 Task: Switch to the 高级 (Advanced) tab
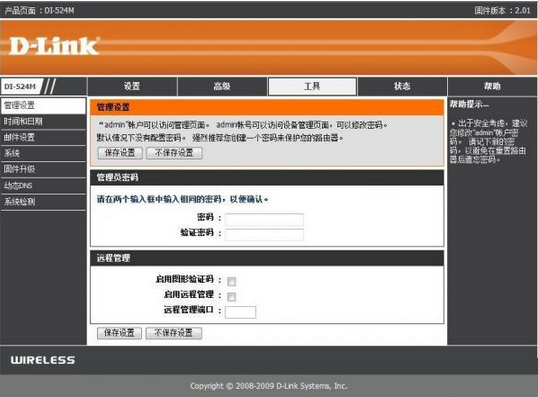[222, 86]
